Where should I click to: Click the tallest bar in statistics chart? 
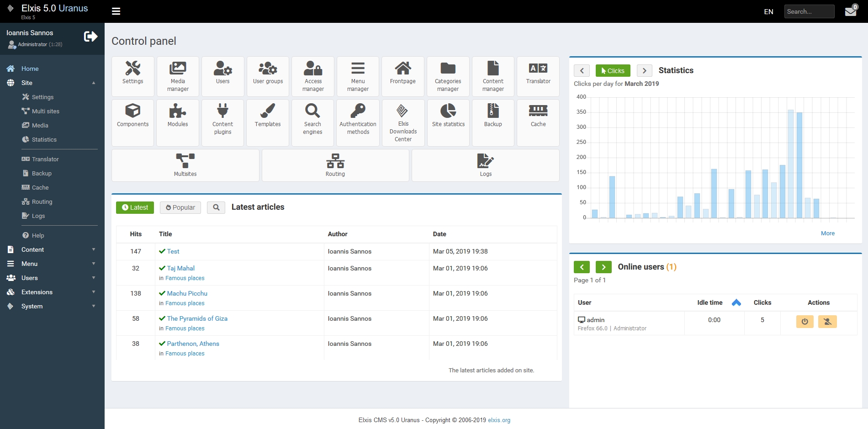[x=791, y=164]
